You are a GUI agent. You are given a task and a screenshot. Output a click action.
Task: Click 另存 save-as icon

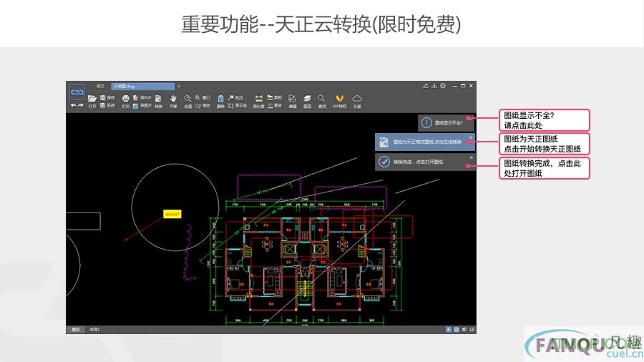coord(107,105)
